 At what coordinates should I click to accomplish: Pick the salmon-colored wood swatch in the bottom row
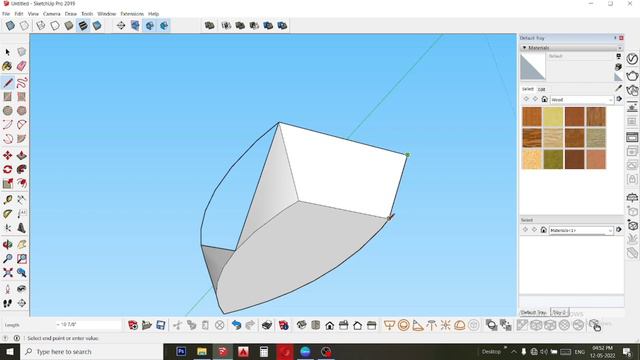pyautogui.click(x=596, y=159)
